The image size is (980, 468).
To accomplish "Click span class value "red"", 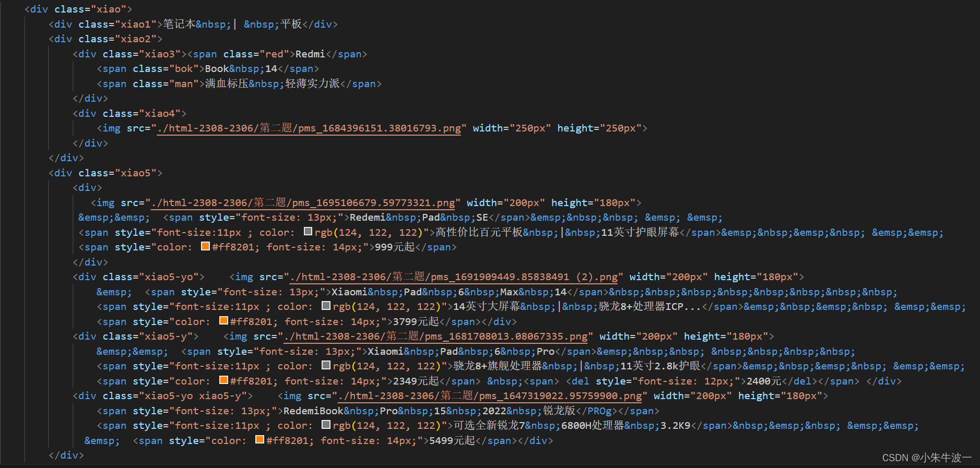I will tap(275, 54).
